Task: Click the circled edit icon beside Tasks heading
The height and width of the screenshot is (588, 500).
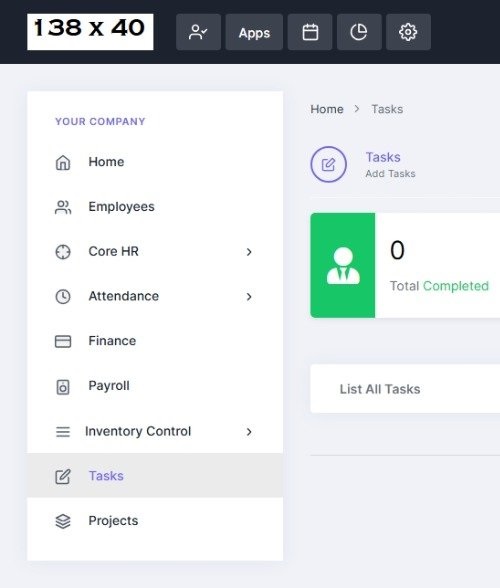Action: [328, 164]
